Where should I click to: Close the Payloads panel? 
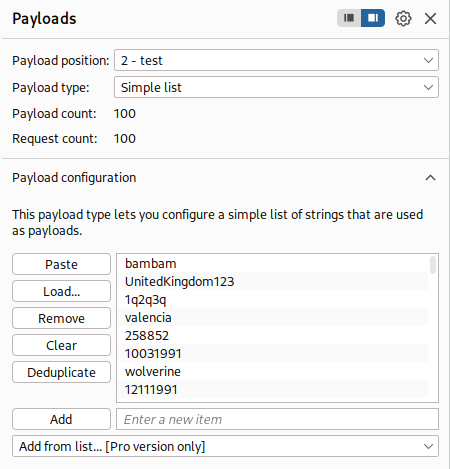pos(430,18)
